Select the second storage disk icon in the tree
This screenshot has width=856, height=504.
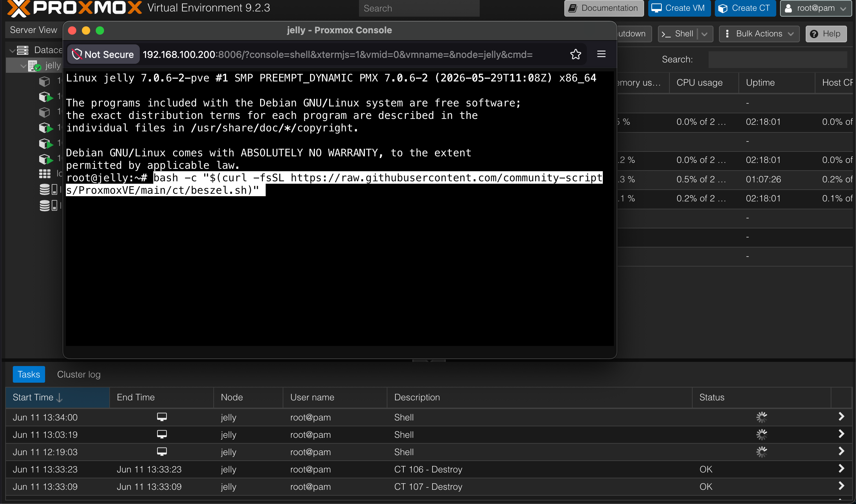tap(48, 205)
